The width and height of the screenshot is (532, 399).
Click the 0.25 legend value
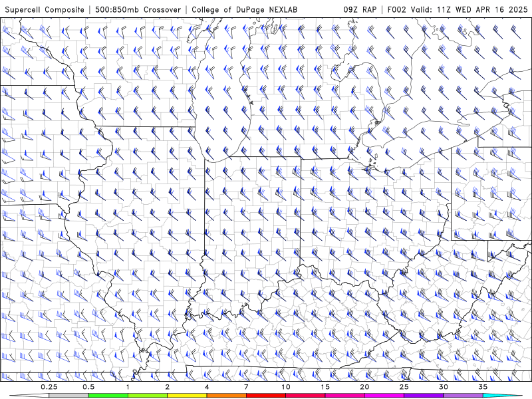point(49,387)
